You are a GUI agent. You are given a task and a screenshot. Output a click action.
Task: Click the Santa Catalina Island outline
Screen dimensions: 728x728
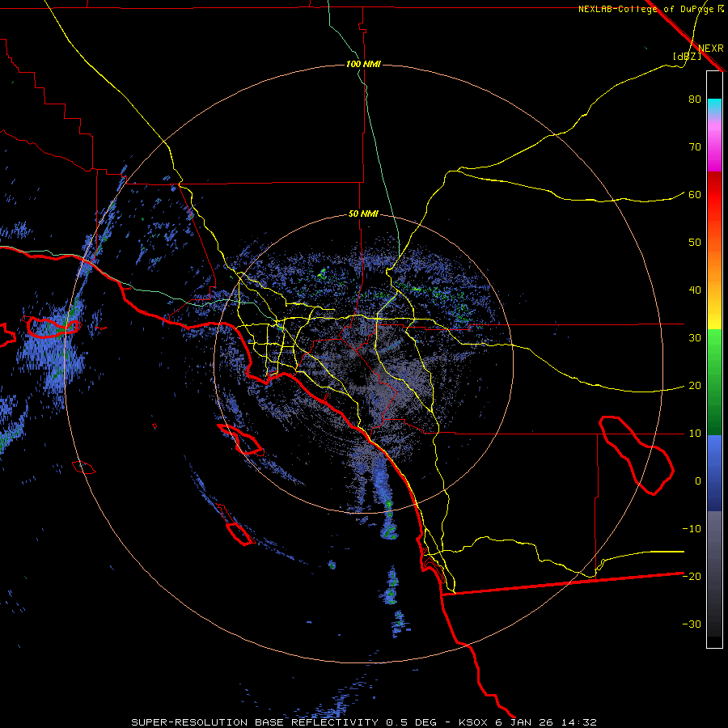click(x=240, y=439)
